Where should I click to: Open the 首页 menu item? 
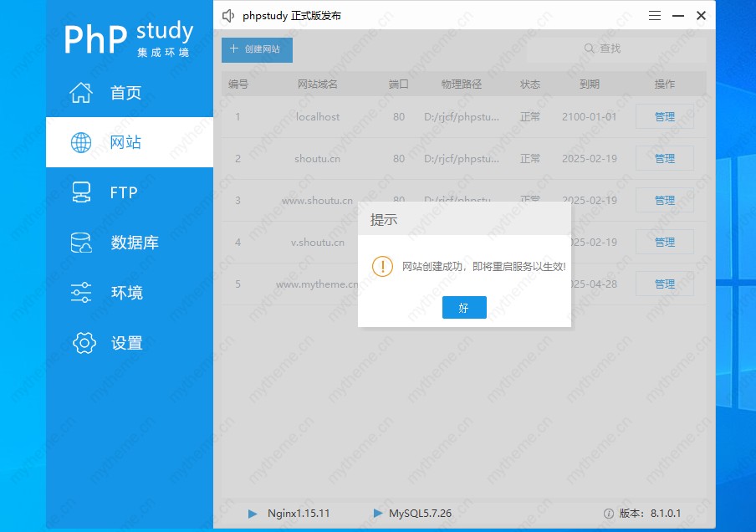pos(130,93)
